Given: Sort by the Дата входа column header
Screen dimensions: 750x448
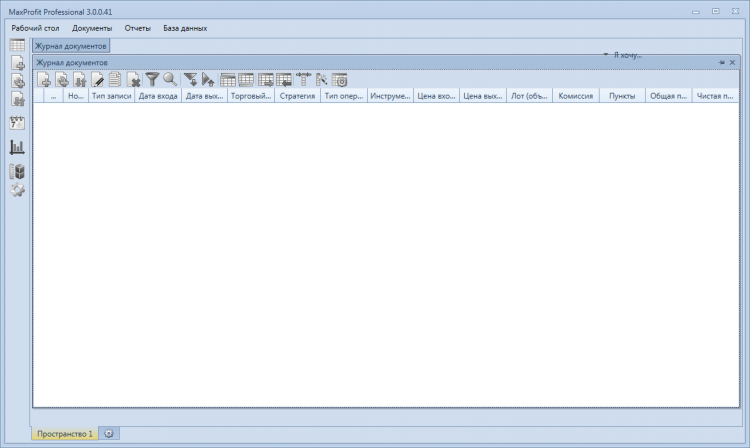Looking at the screenshot, I should pos(158,96).
